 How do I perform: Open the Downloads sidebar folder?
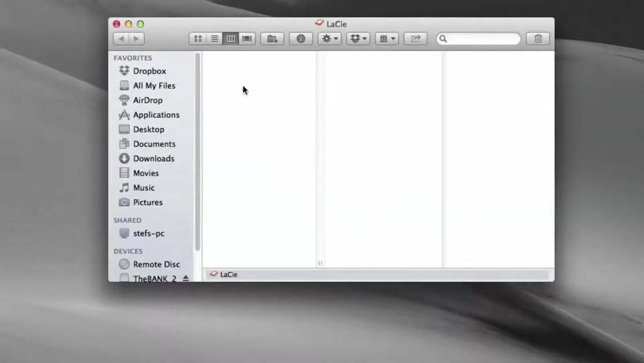click(x=146, y=158)
